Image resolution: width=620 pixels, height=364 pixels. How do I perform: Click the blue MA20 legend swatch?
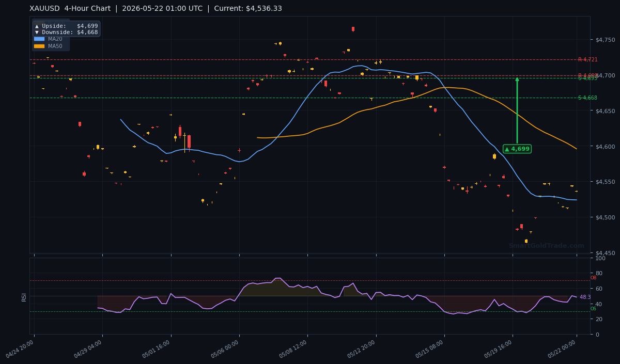click(x=39, y=39)
